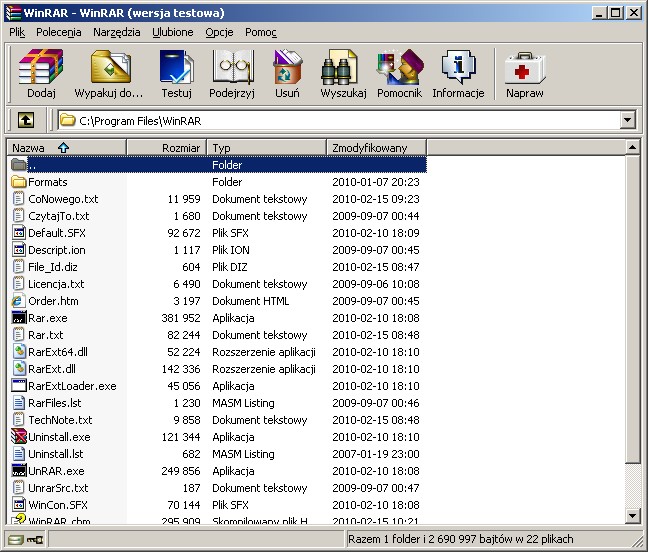
Task: Click the RarExt64.dll file icon
Action: [x=19, y=352]
